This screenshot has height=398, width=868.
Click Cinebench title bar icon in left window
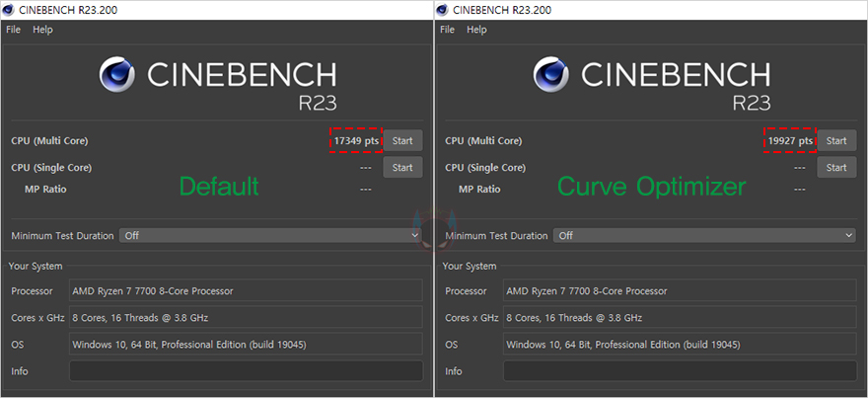tap(8, 10)
